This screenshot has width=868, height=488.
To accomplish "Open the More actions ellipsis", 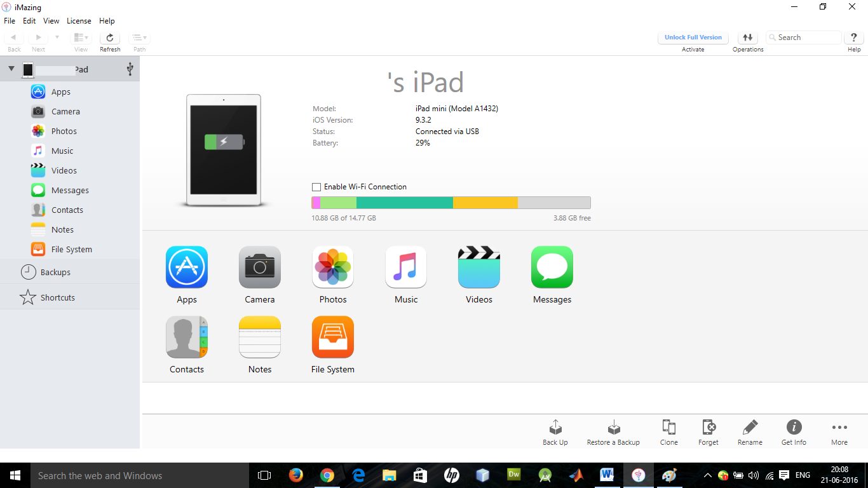I will point(839,427).
